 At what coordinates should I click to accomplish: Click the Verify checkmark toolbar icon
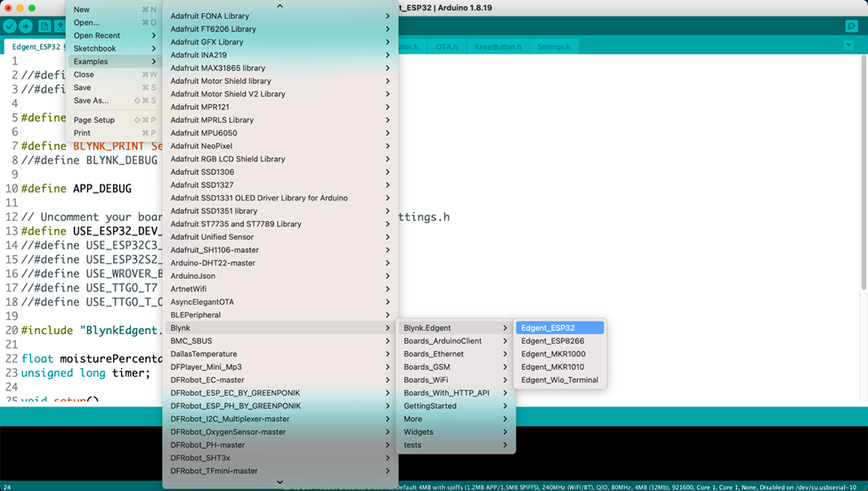10,26
